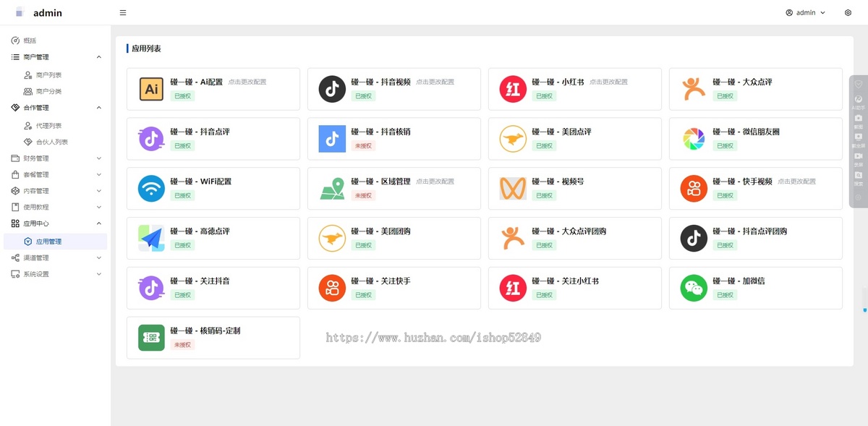Click the 抖音点评 purple icon
Viewport: 868px width, 426px height.
[151, 139]
